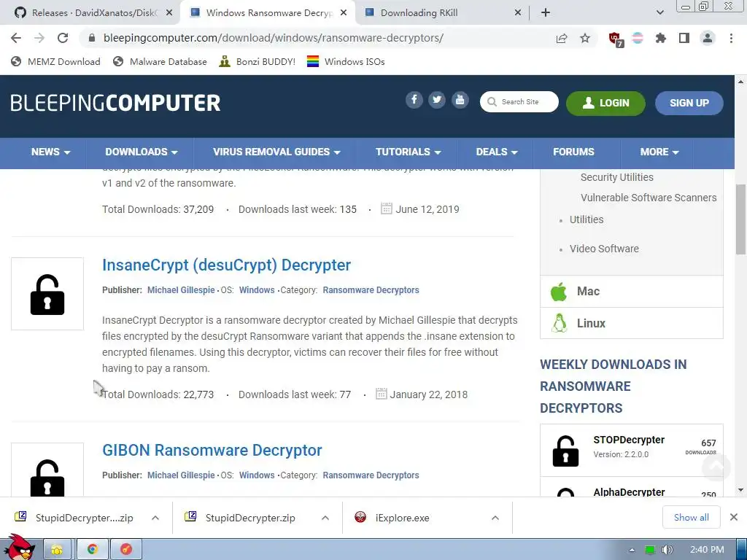Close the downloads bar
The width and height of the screenshot is (747, 560).
pyautogui.click(x=734, y=517)
